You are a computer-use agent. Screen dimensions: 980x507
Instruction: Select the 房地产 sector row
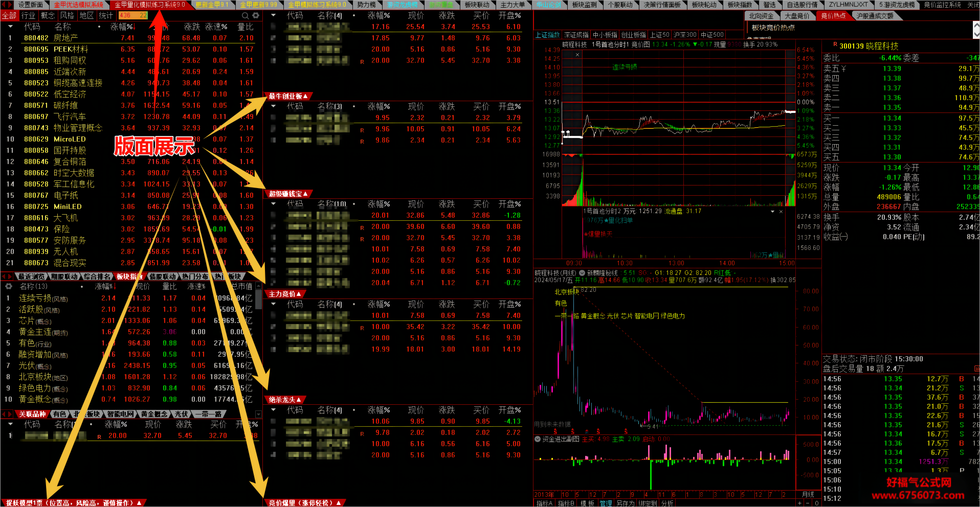131,38
